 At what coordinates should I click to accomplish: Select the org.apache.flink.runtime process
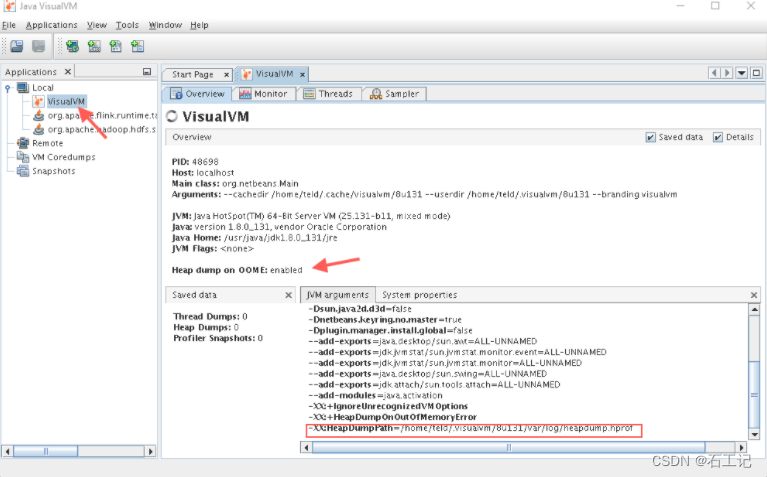tap(102, 115)
